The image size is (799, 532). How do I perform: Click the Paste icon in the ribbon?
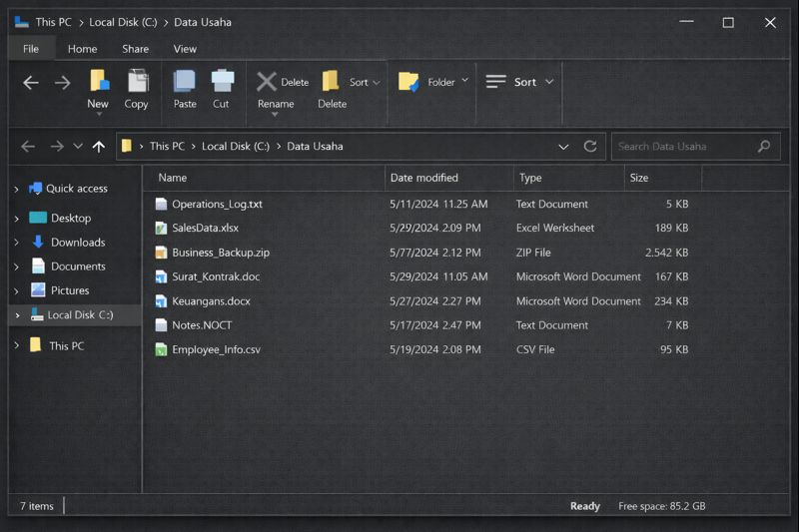tap(185, 82)
